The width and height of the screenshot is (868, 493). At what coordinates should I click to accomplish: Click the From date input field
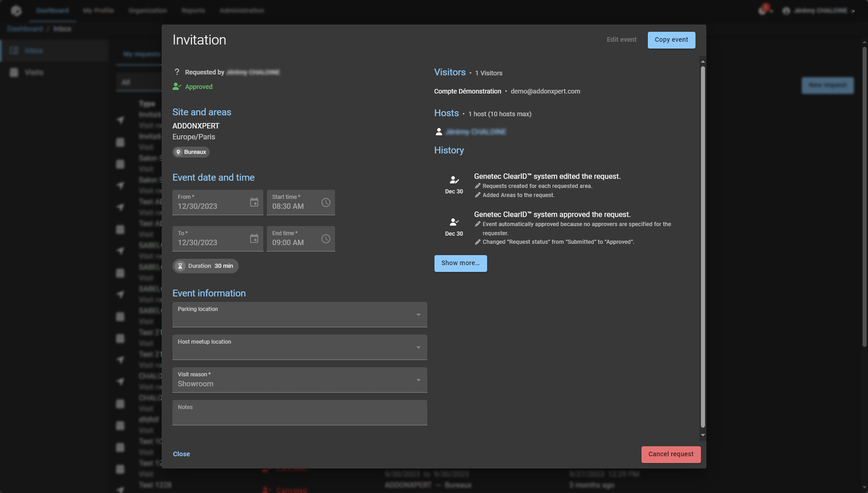click(x=209, y=206)
